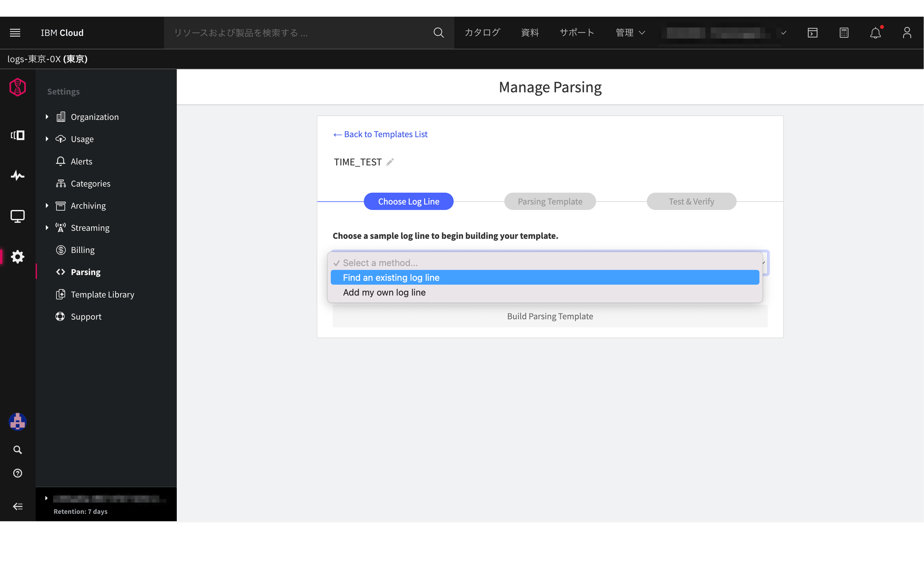Expand the Archiving settings section
The height and width of the screenshot is (577, 924).
[x=47, y=206]
